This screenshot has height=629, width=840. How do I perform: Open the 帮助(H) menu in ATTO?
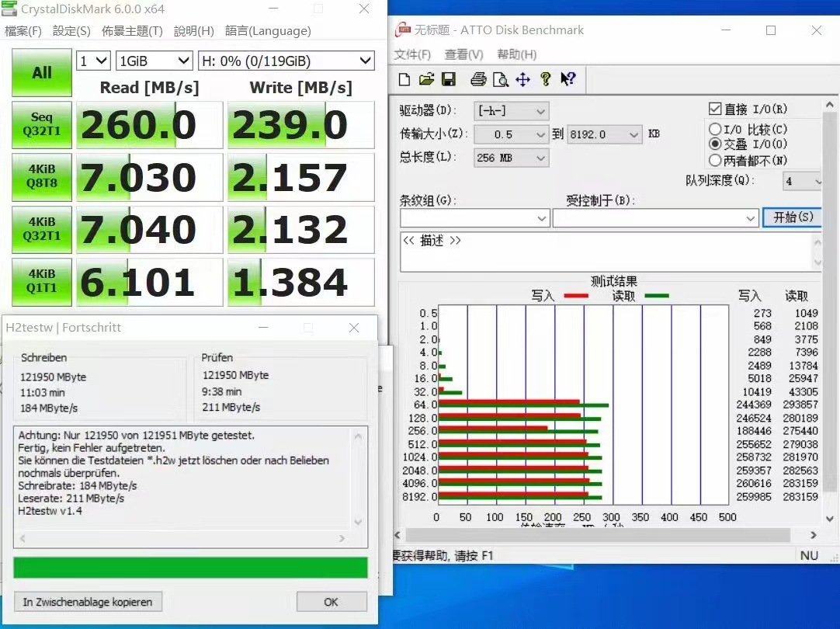(x=516, y=54)
